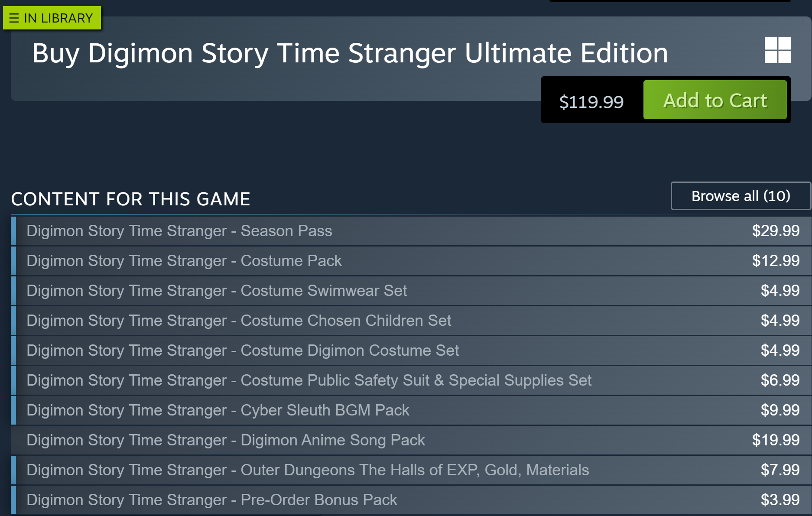This screenshot has width=812, height=516.
Task: Click the $119.99 Ultimate Edition price
Action: click(x=591, y=102)
